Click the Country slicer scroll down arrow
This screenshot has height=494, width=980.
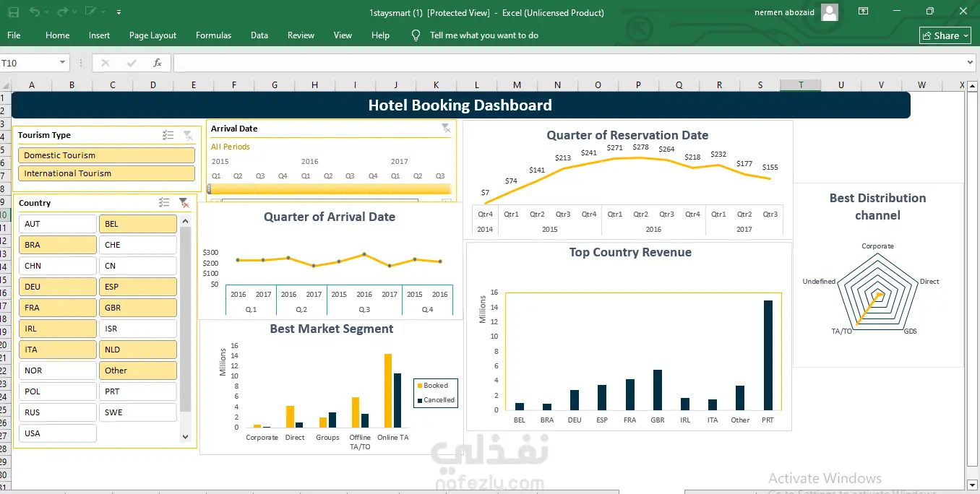tap(186, 437)
